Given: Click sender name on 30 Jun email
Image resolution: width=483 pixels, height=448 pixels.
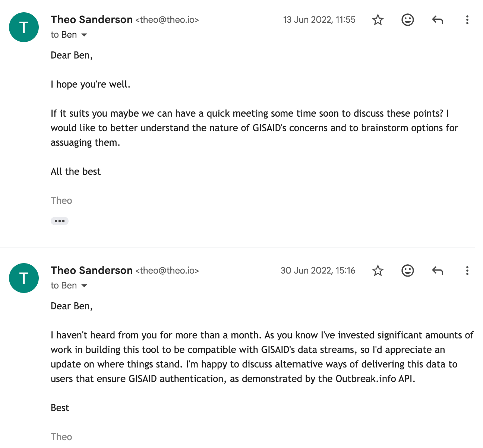Looking at the screenshot, I should coord(92,271).
